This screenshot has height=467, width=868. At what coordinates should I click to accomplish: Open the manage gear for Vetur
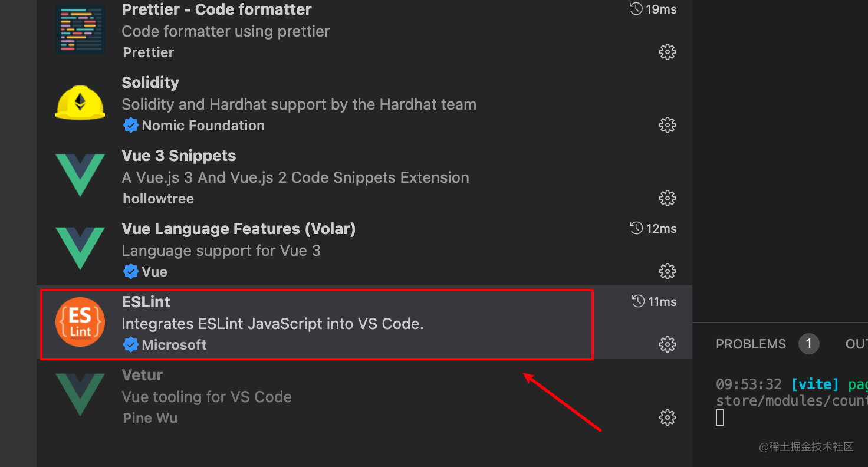pos(667,417)
